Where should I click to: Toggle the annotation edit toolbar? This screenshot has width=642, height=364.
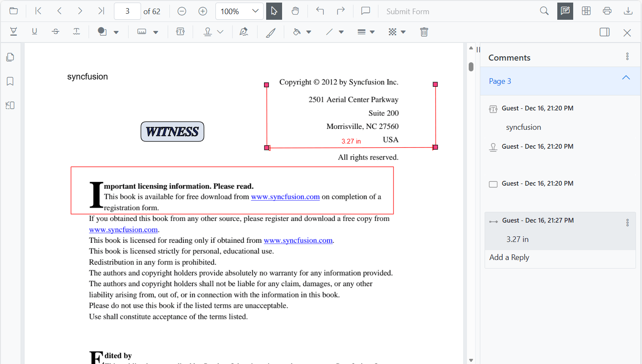(565, 11)
